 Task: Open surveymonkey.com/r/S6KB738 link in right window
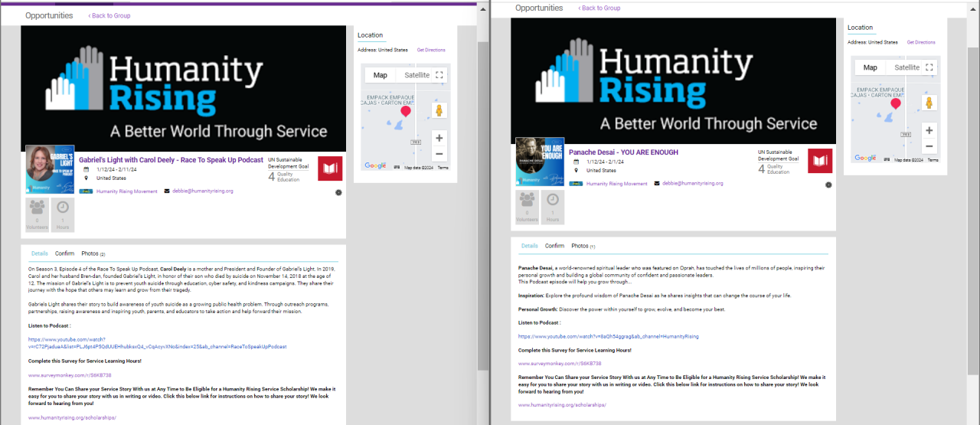560,364
